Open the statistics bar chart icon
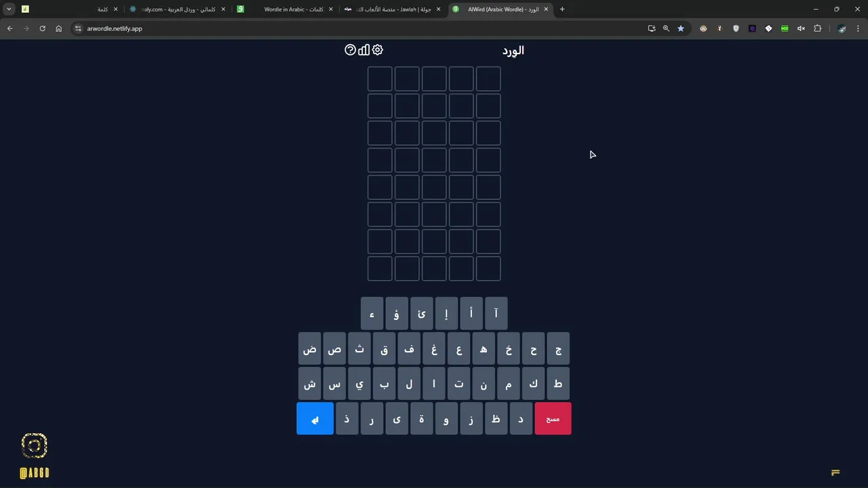Screen dimensions: 868x488 tap(364, 50)
